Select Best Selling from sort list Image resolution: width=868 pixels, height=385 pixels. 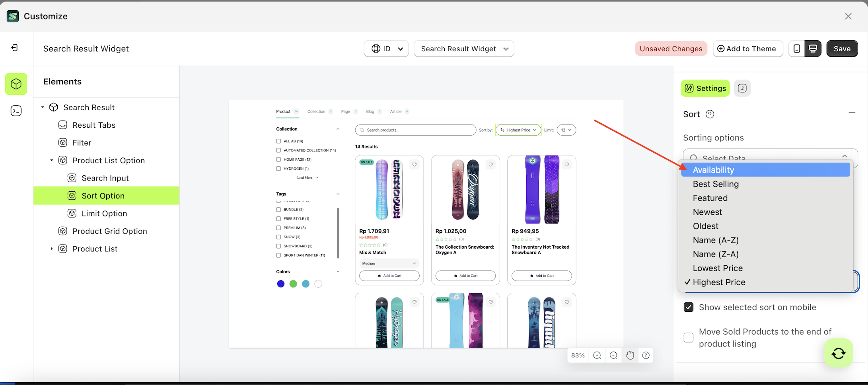[x=716, y=184]
